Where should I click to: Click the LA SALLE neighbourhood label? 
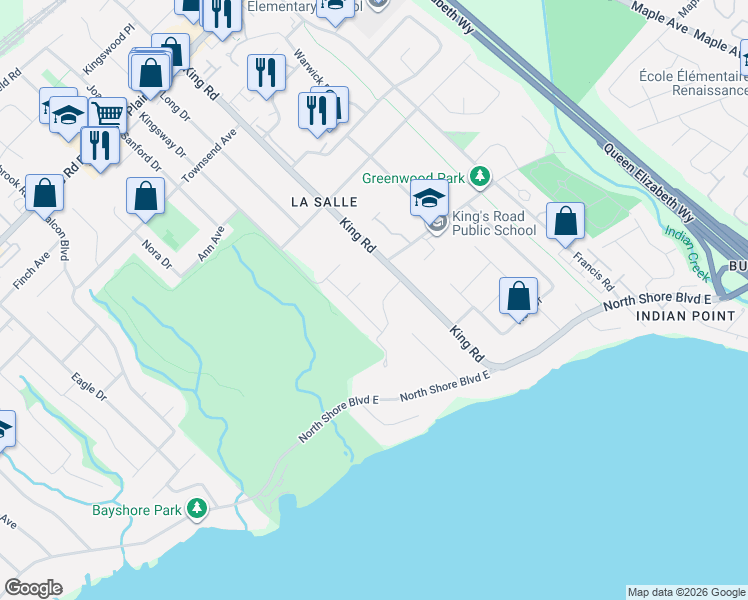click(x=324, y=202)
